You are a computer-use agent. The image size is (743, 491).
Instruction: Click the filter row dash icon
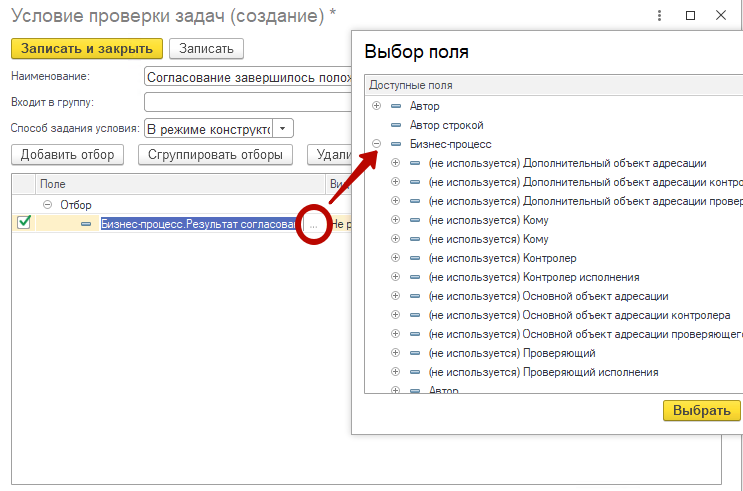[x=86, y=224]
